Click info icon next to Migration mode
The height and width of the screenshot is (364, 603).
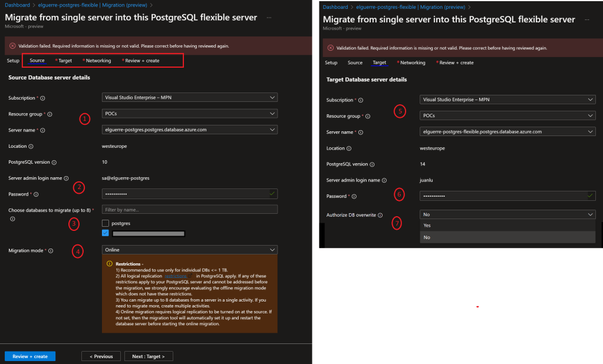pos(51,250)
